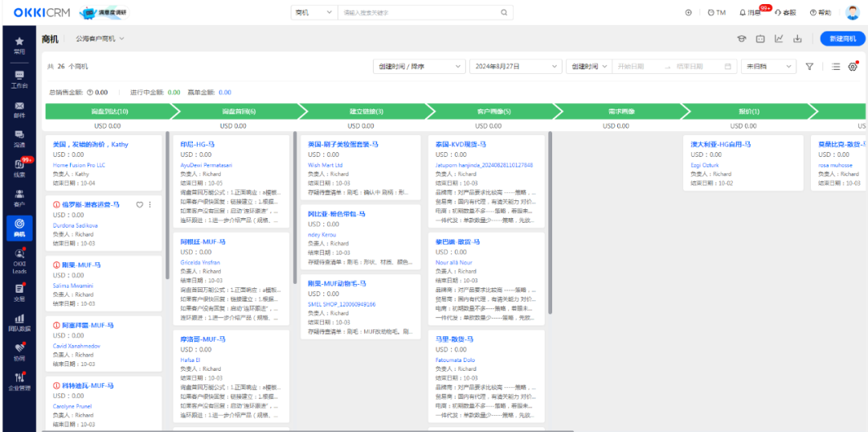868x432 pixels.
Task: Open opportunity 印尼-HG-马
Action: pos(198,145)
